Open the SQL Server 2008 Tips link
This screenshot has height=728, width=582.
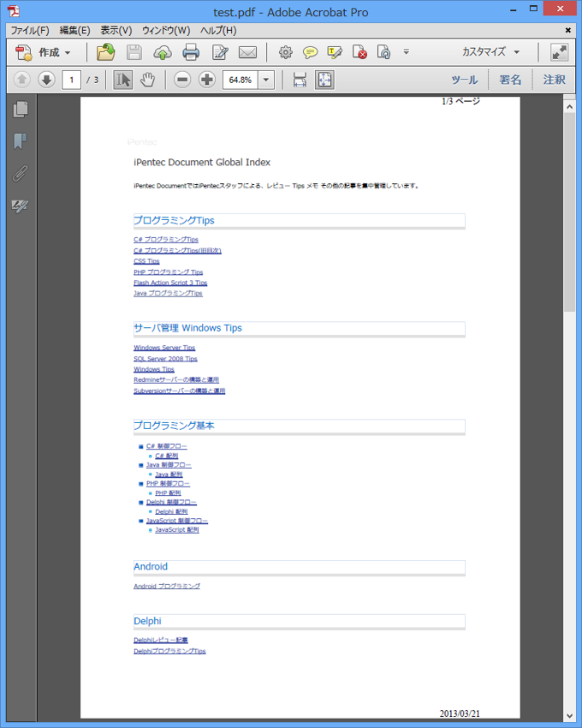click(165, 359)
